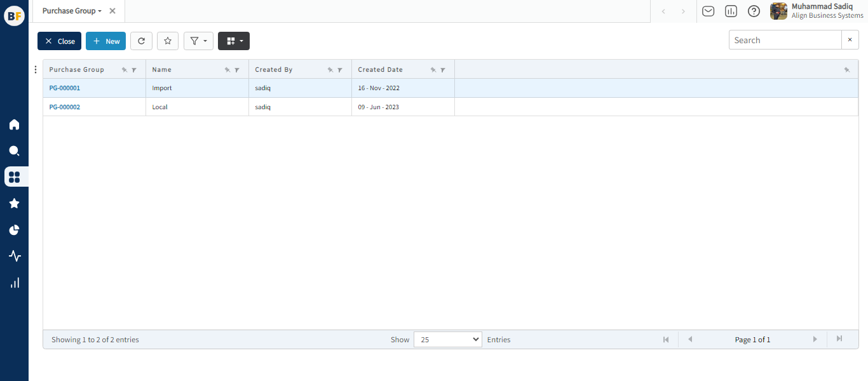
Task: Click the help question mark icon
Action: (x=754, y=11)
